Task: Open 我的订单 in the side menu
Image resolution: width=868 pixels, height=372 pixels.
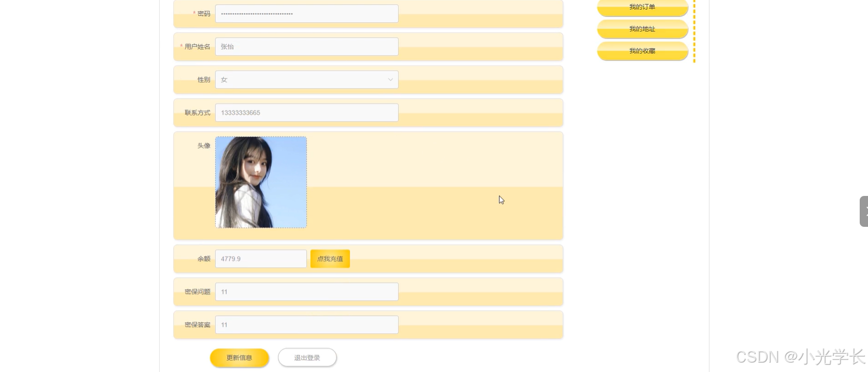Action: click(x=642, y=7)
